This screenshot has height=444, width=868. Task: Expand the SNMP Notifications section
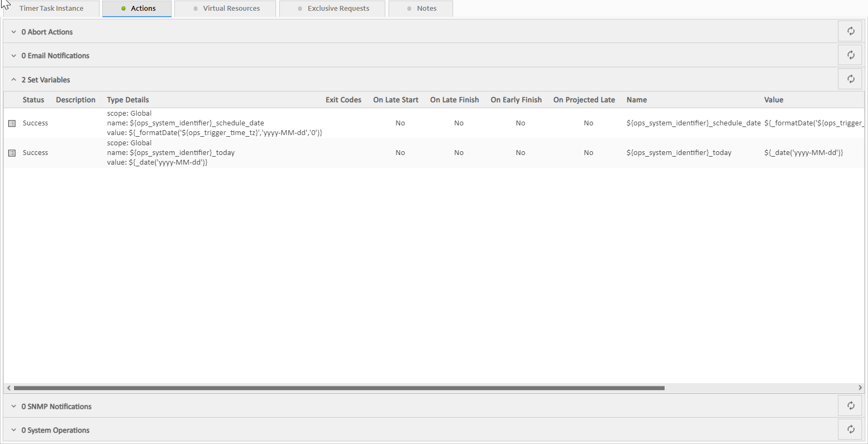coord(14,407)
